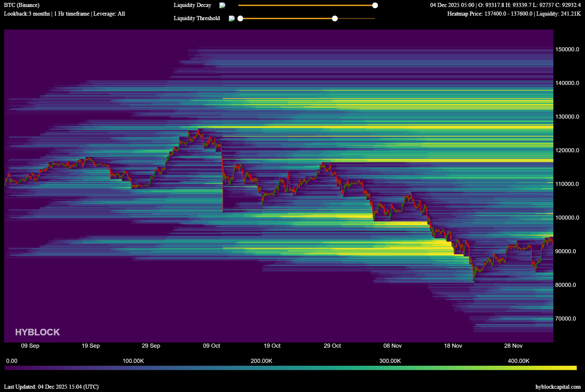Click the Liquidity Threshold slider handle

[334, 18]
